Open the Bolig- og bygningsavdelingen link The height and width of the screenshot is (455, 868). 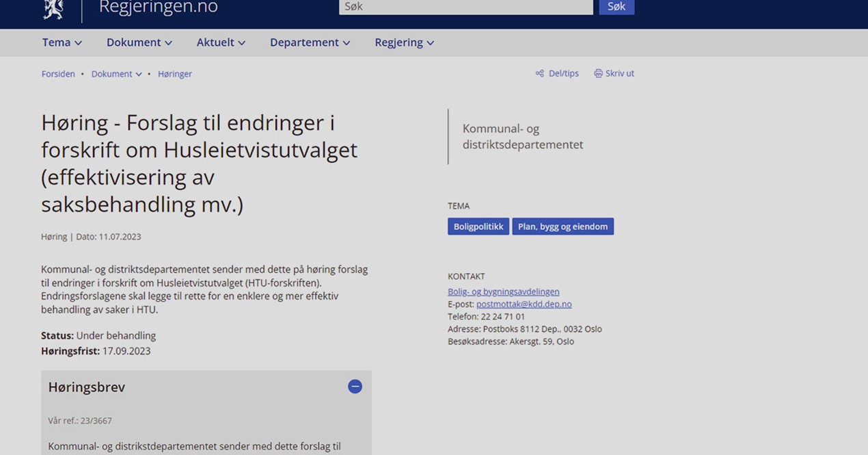tap(504, 291)
